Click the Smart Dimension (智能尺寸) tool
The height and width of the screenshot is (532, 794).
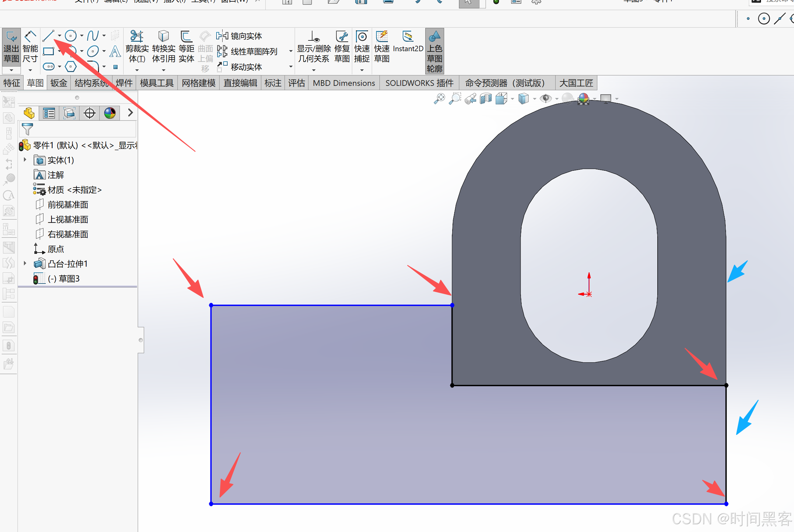click(x=30, y=47)
